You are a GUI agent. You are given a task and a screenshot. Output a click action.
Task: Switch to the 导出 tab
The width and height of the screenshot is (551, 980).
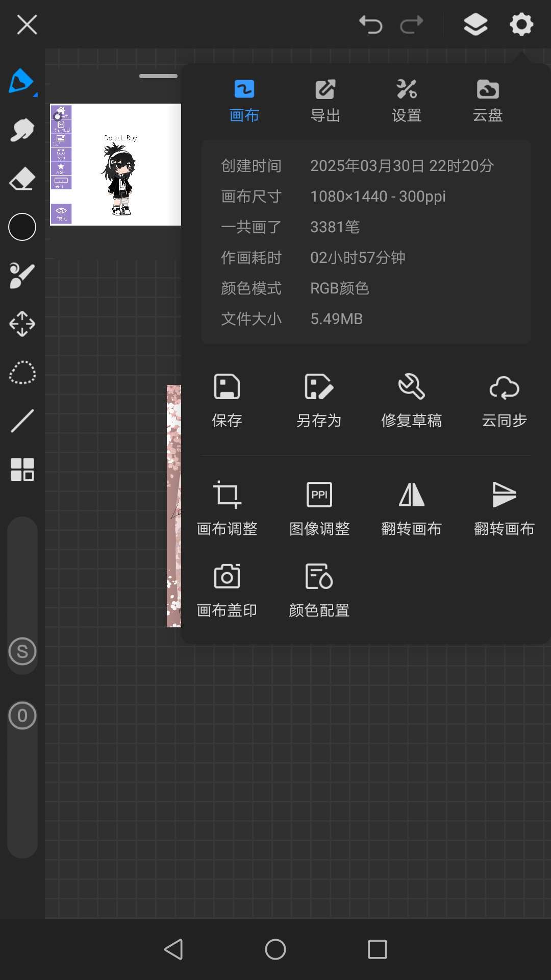click(x=325, y=101)
